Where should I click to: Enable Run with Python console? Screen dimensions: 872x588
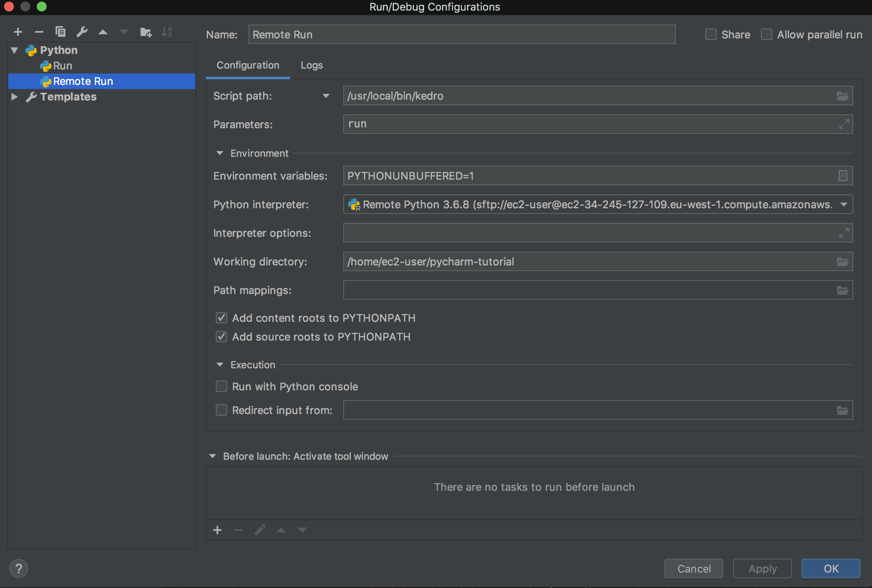(x=221, y=386)
